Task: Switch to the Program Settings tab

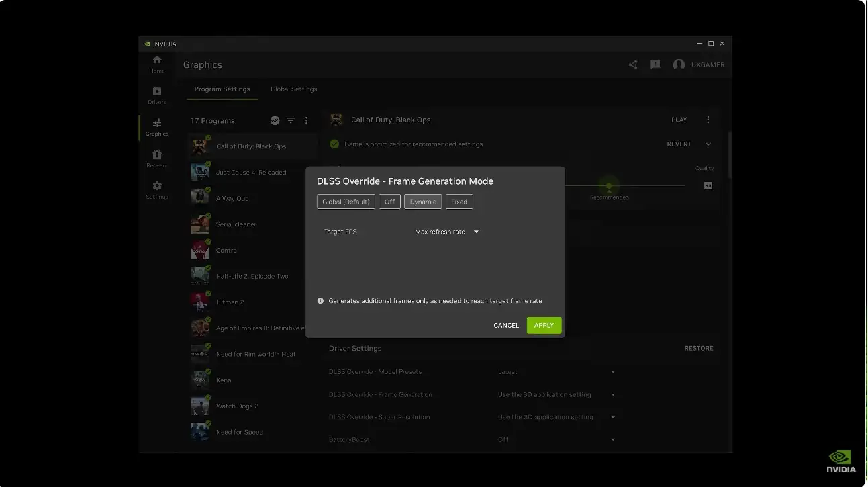Action: (222, 89)
